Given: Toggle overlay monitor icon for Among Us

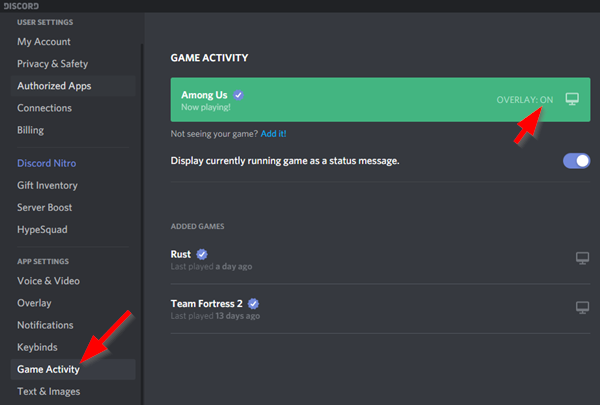Looking at the screenshot, I should click(572, 99).
